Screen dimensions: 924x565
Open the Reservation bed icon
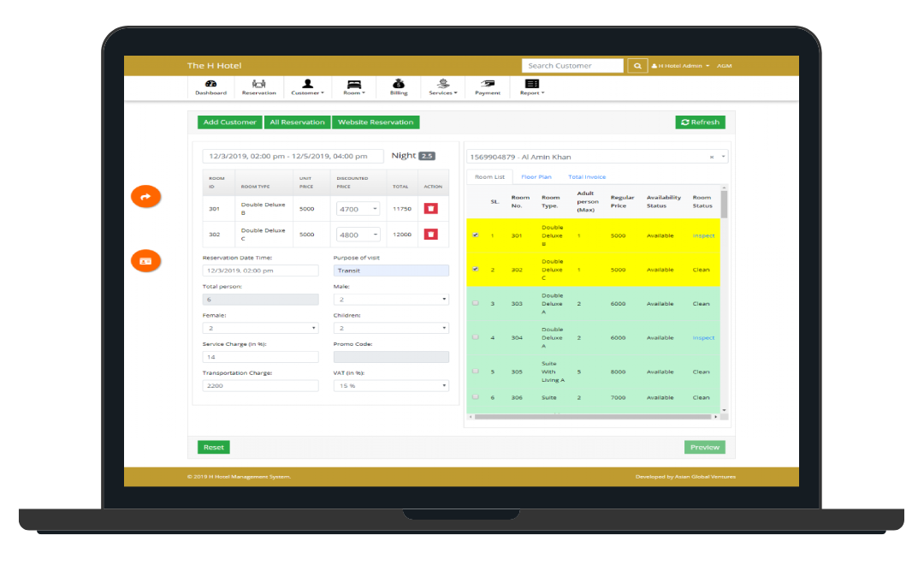coord(258,84)
